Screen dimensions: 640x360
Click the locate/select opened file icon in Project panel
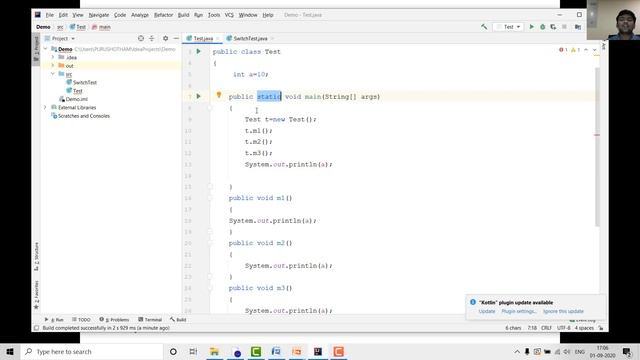141,38
